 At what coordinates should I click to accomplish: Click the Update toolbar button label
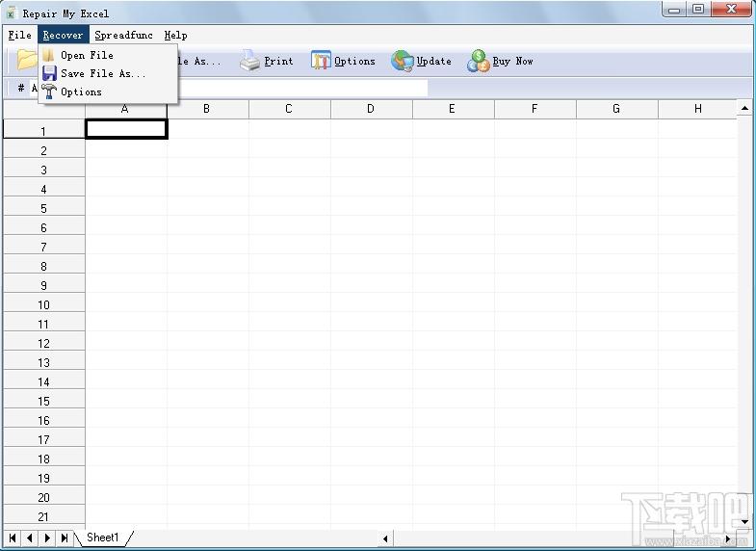tap(434, 62)
